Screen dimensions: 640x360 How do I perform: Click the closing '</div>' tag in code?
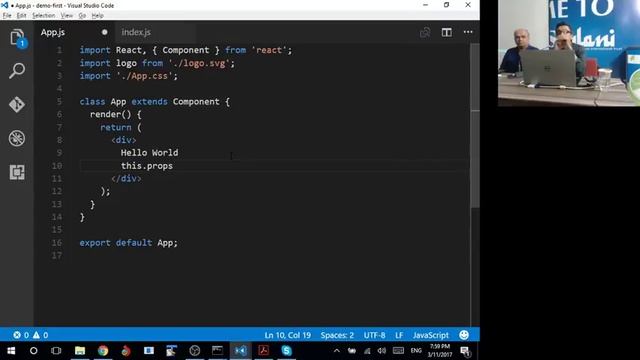(126, 178)
